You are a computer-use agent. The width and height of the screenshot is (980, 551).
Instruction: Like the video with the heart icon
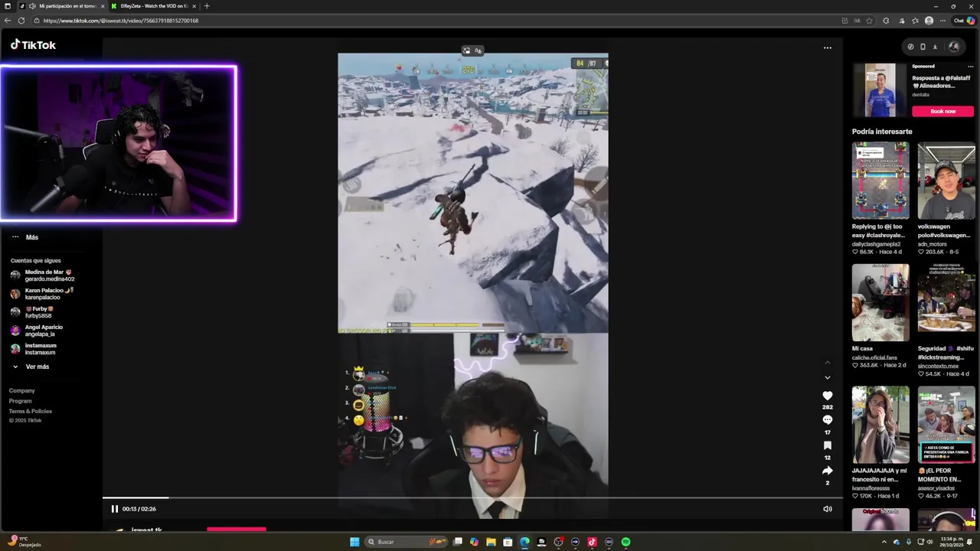[827, 396]
